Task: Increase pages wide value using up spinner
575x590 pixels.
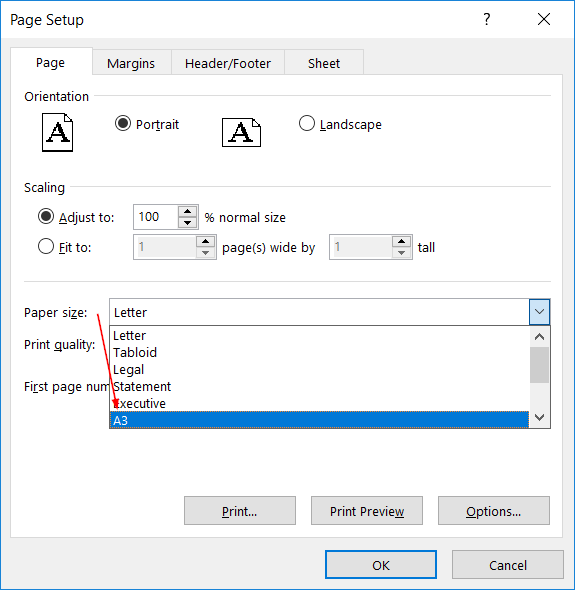Action: point(205,241)
